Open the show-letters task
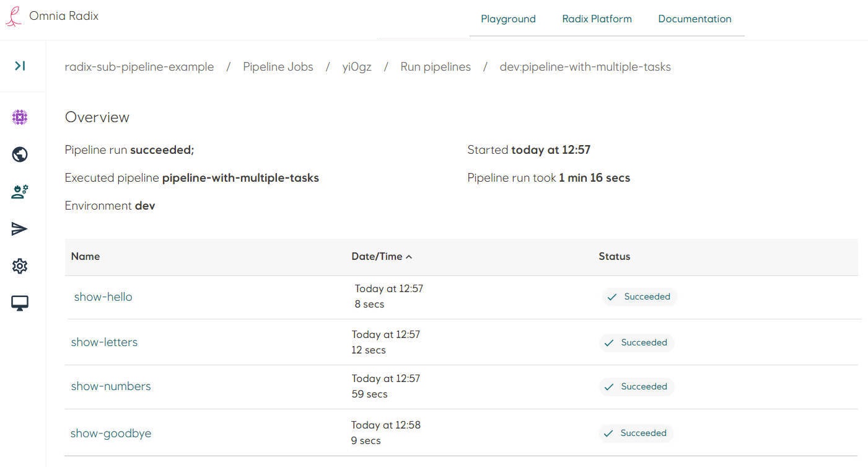 click(104, 342)
